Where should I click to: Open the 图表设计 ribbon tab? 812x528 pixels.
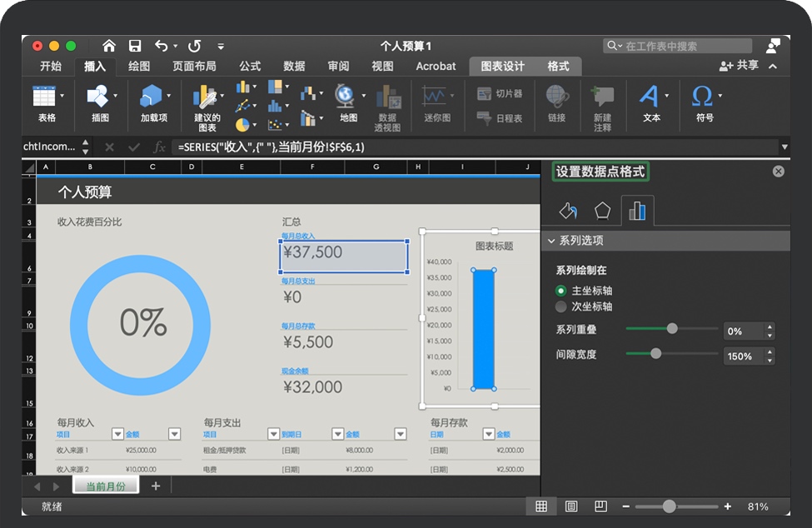pyautogui.click(x=502, y=67)
